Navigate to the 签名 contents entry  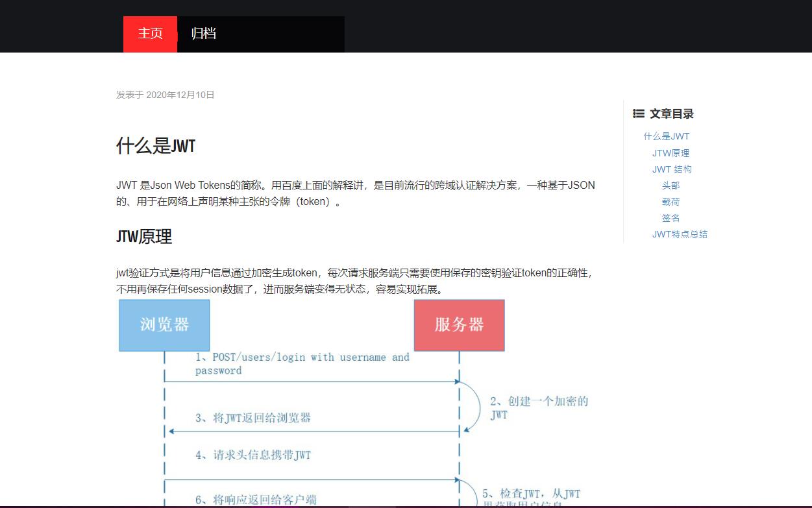[671, 218]
